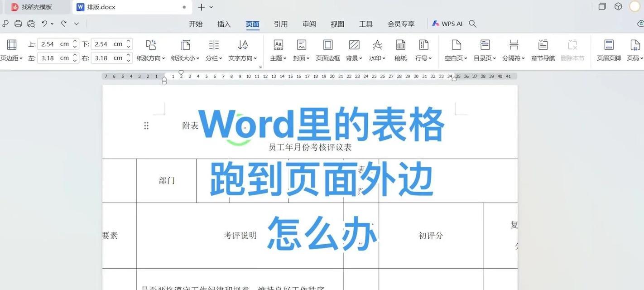
Task: Switch to the 开始 Home tab
Action: (196, 24)
